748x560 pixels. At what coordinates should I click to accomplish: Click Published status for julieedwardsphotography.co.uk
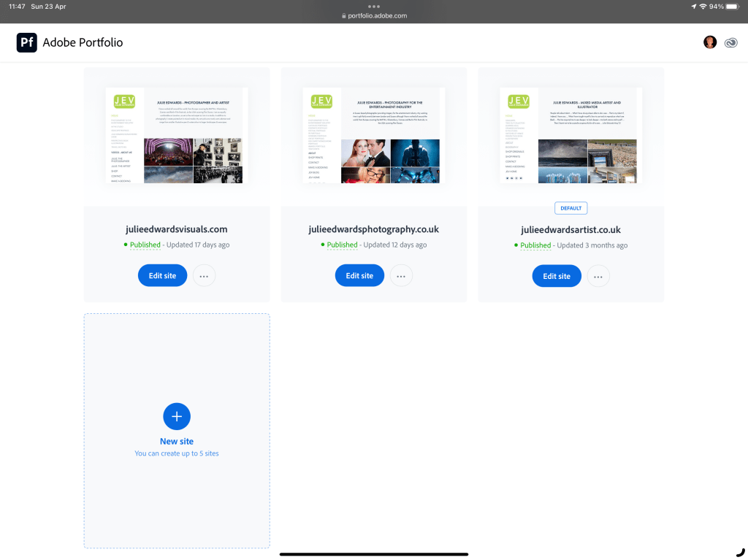pyautogui.click(x=342, y=245)
